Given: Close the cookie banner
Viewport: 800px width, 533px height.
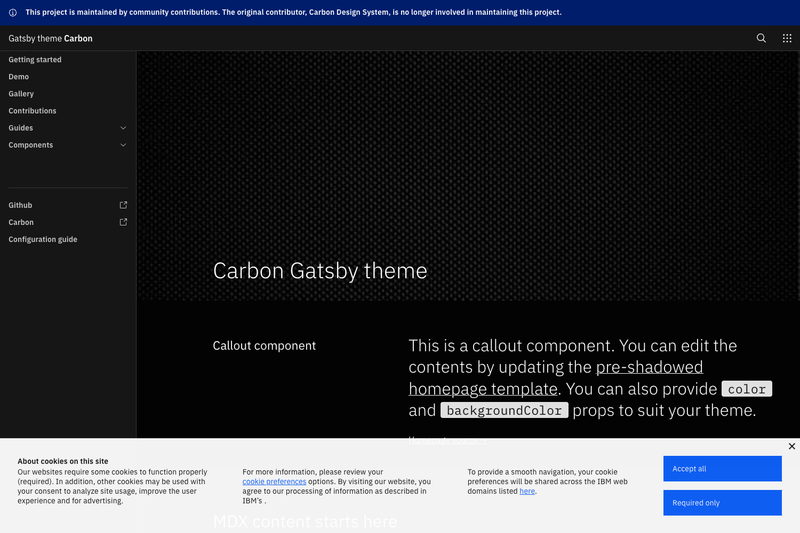Looking at the screenshot, I should [x=791, y=446].
